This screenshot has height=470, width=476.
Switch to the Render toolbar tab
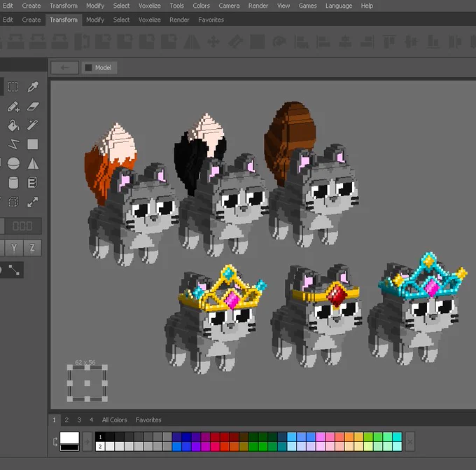point(179,20)
